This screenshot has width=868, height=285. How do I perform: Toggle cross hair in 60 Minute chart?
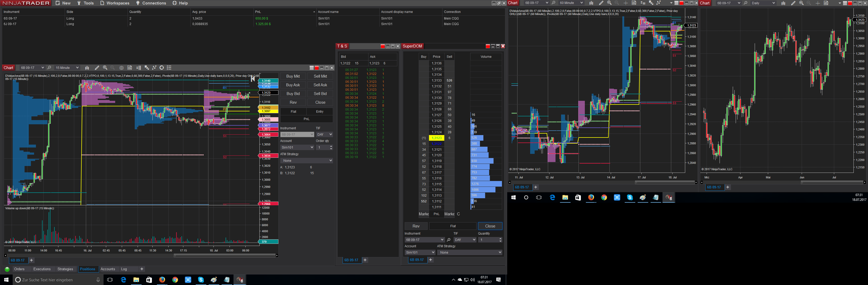coord(626,3)
